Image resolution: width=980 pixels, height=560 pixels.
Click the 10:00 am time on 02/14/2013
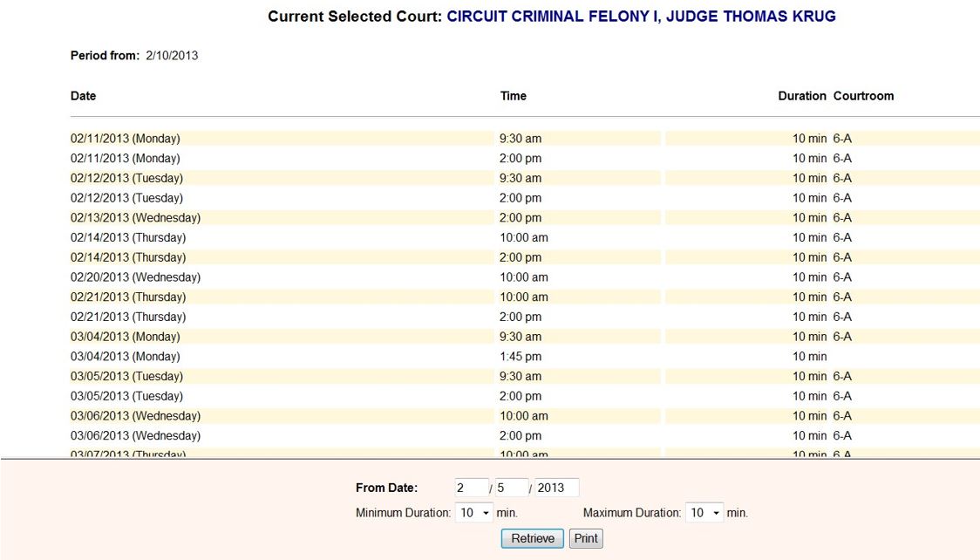(x=524, y=238)
